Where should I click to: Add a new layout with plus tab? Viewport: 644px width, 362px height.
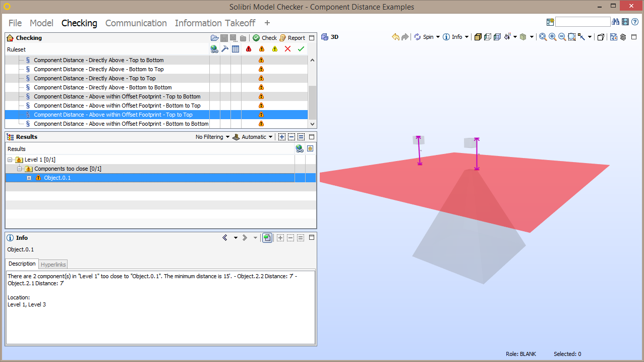point(267,23)
